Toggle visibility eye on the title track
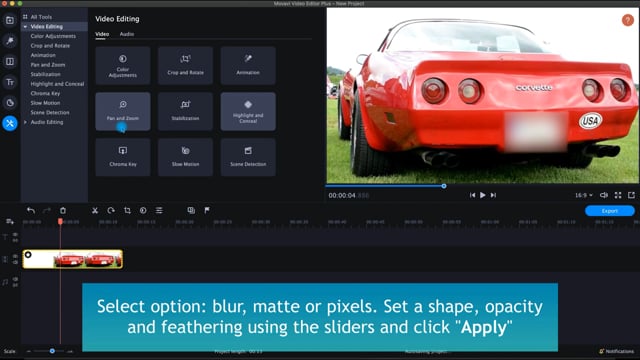640x360 pixels. pos(15,235)
